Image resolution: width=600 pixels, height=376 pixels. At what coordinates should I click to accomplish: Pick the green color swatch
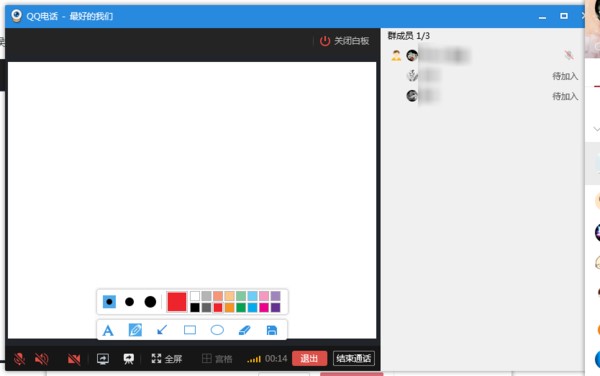(x=241, y=308)
